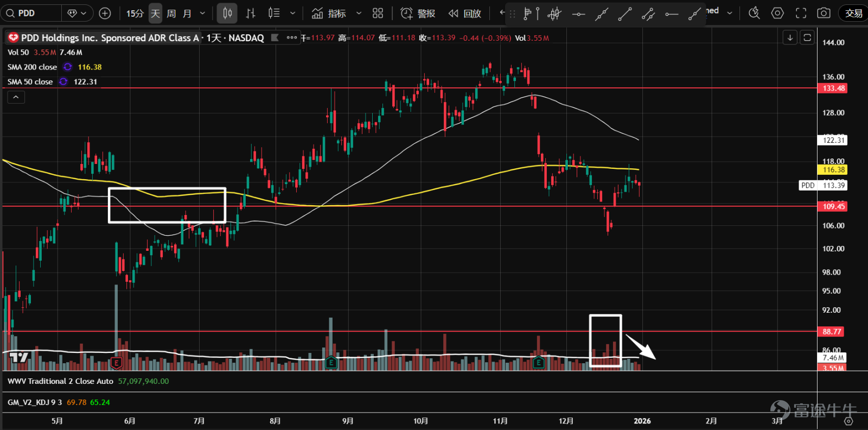Click the late August earnings E marker
The height and width of the screenshot is (430, 868).
331,363
